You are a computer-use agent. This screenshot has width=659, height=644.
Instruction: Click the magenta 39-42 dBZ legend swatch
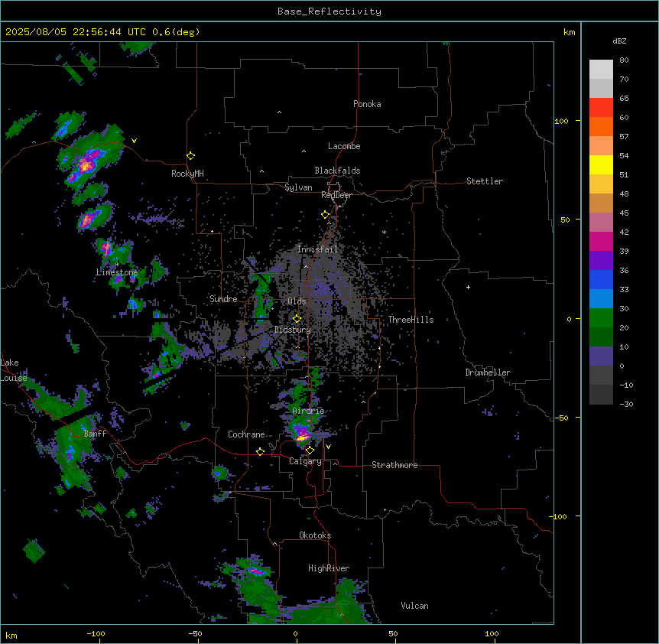point(601,242)
